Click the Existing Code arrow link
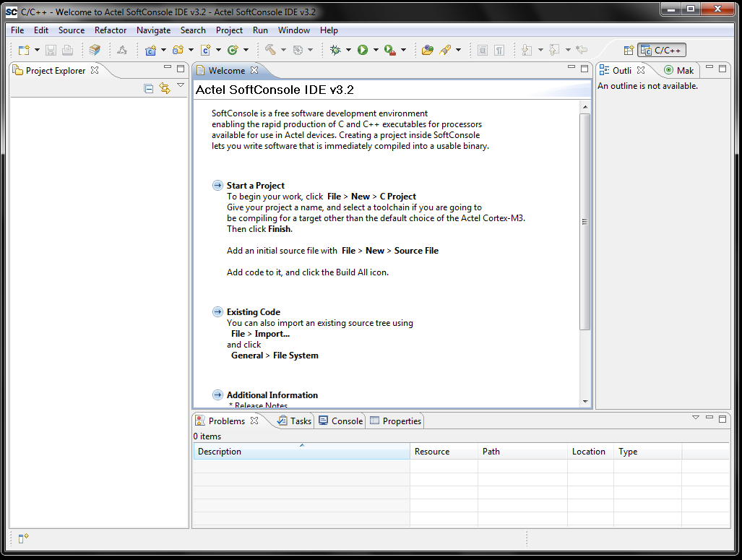The width and height of the screenshot is (742, 560). (x=217, y=311)
